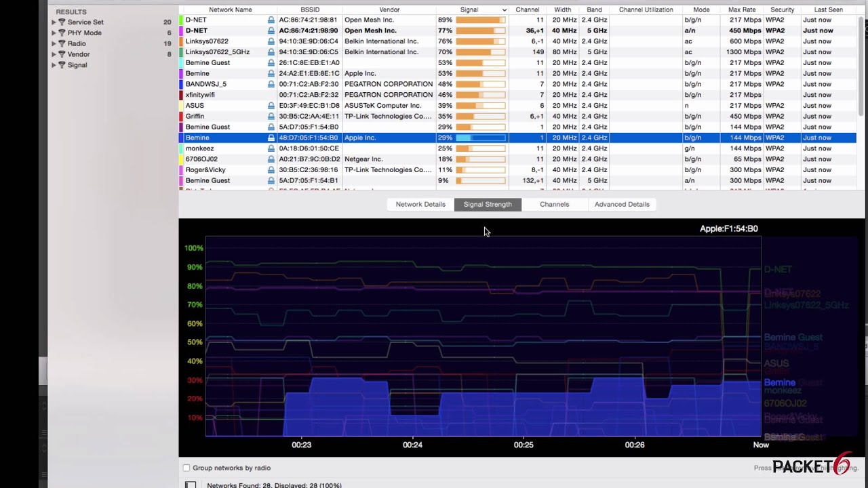The image size is (868, 488).
Task: Click the lock icon on the Linksys07622 row
Action: click(x=271, y=41)
